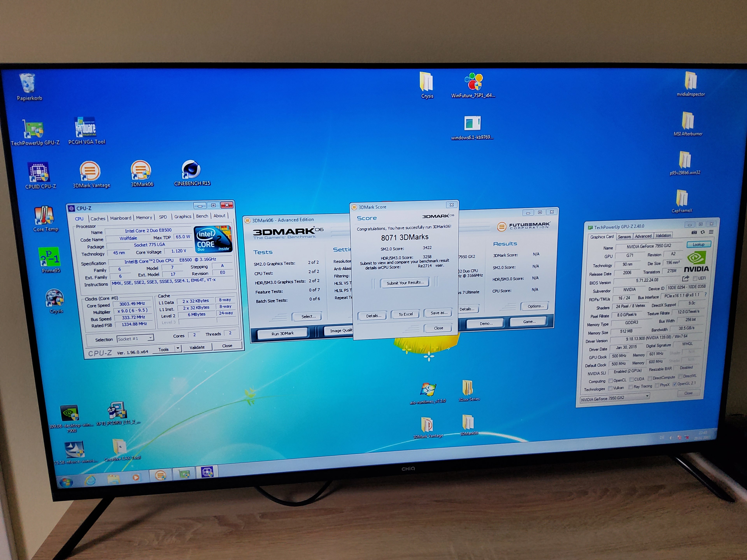The image size is (747, 560).
Task: Toggle the OpenGL 2.1 checkbox
Action: click(x=674, y=384)
